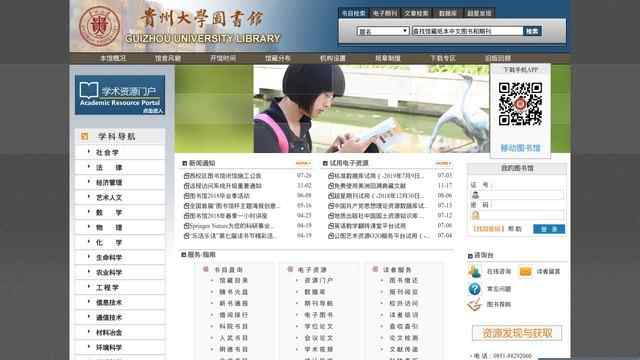Switch to the 超星发现 search tab
This screenshot has width=640, height=360.
[x=479, y=13]
